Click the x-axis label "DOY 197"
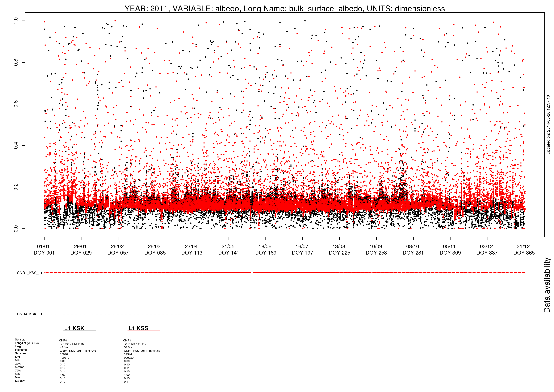Image resolution: width=554 pixels, height=392 pixels. click(303, 253)
